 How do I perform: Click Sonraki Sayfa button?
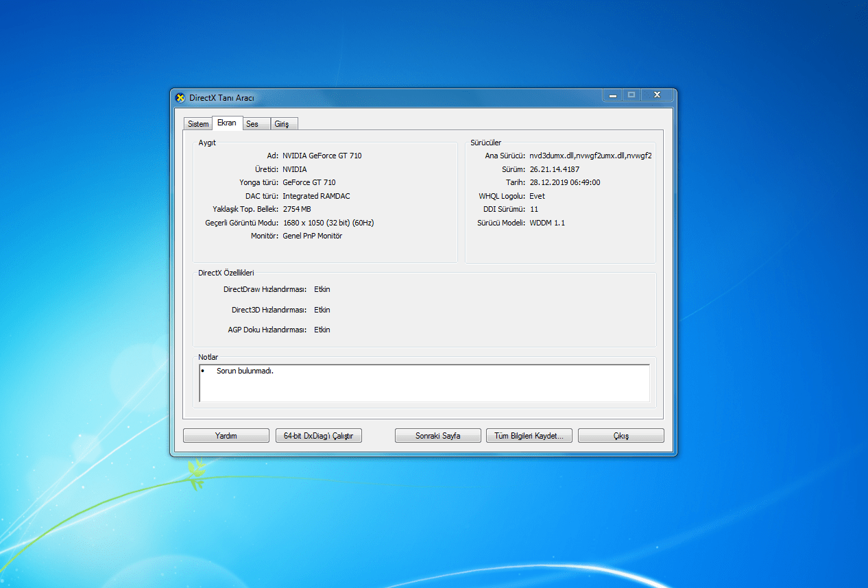tap(438, 435)
